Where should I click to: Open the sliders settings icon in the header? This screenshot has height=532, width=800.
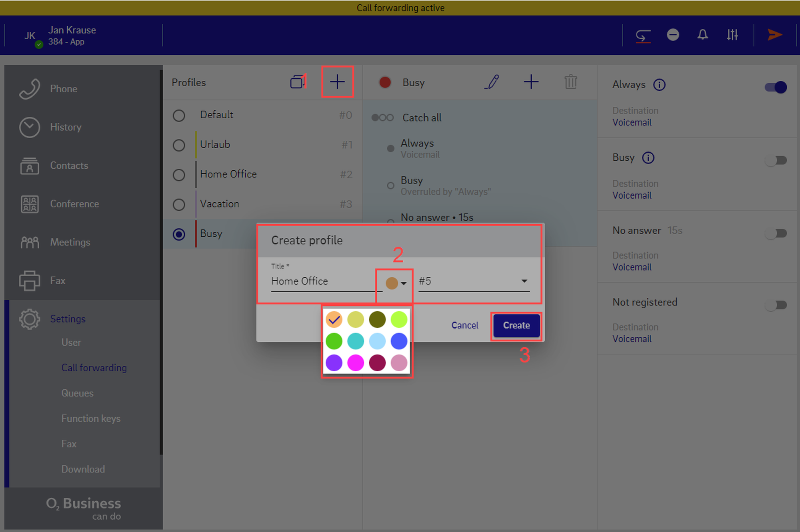(732, 35)
